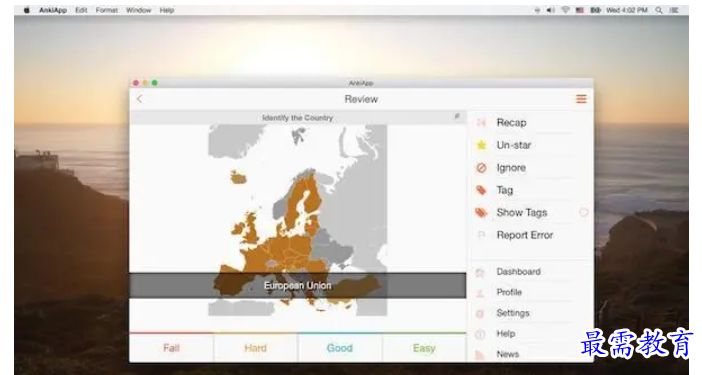The height and width of the screenshot is (375, 702).
Task: Click the pin icon beside Identify the Country
Action: [x=457, y=117]
